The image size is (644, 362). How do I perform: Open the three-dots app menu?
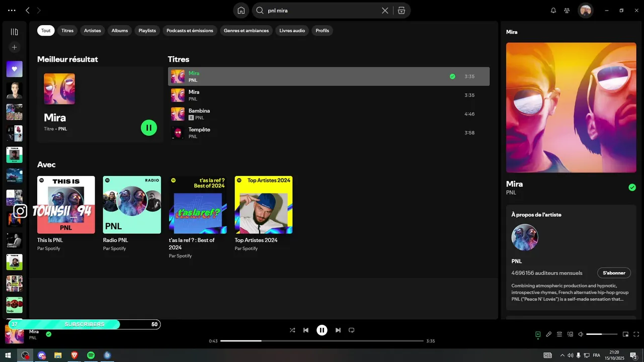click(x=12, y=10)
